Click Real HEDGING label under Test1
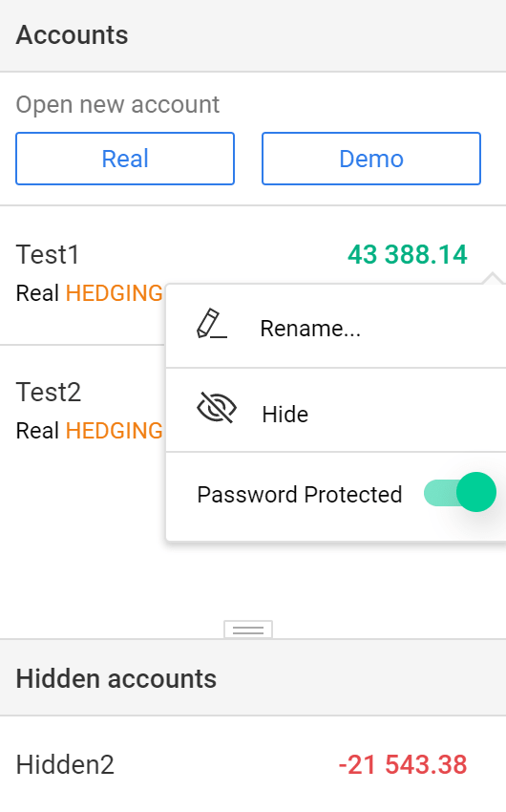Screen dimensions: 506x812 point(90,293)
